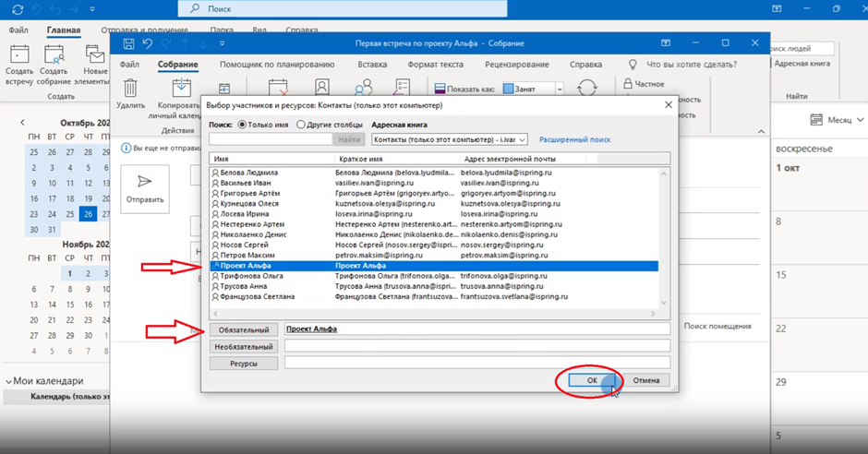The image size is (868, 454).
Task: Click the Обязательный button
Action: tap(243, 329)
